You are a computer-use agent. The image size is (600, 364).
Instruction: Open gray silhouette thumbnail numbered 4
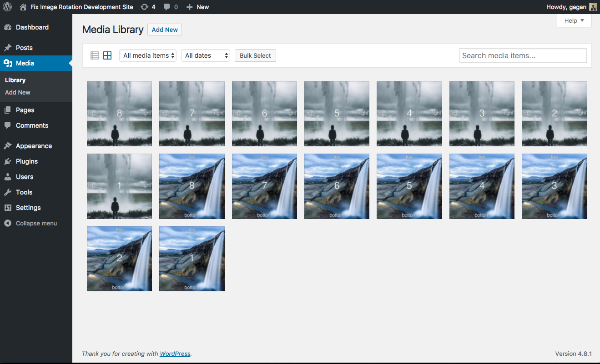(409, 114)
